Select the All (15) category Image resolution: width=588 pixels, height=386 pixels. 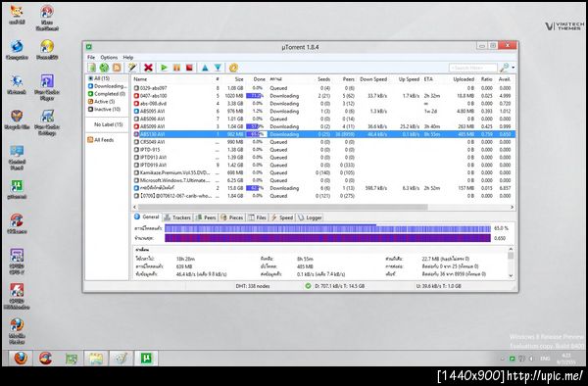point(102,78)
